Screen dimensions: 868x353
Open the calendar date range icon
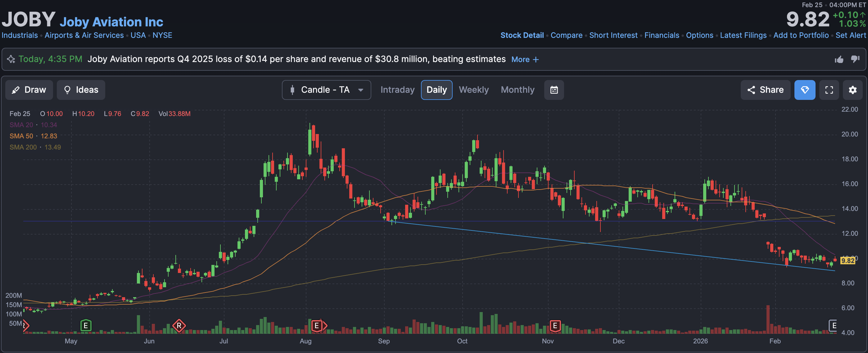tap(554, 90)
